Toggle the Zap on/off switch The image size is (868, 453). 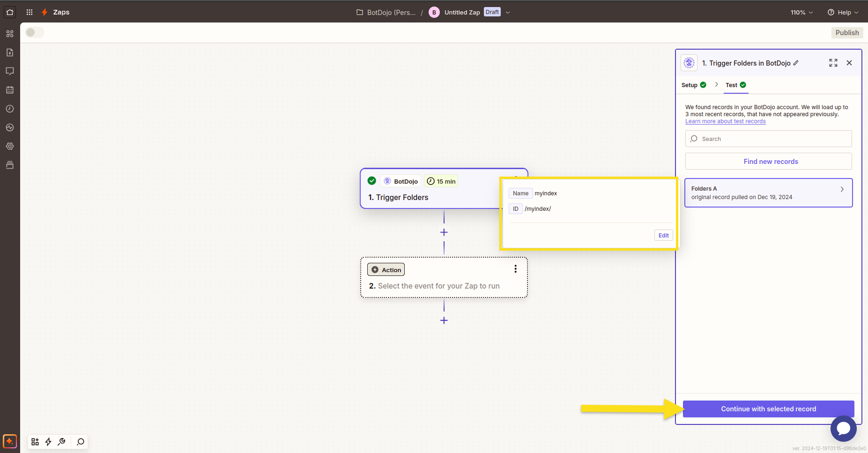[35, 32]
